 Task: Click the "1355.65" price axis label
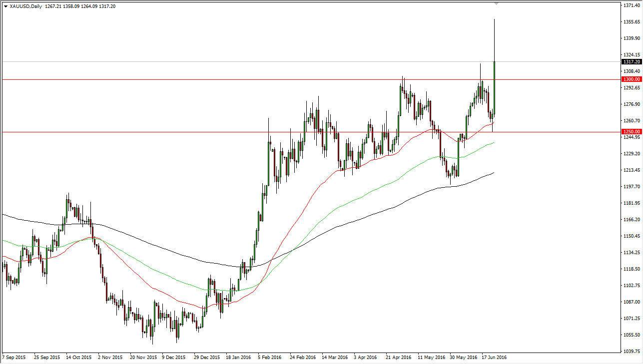[632, 22]
